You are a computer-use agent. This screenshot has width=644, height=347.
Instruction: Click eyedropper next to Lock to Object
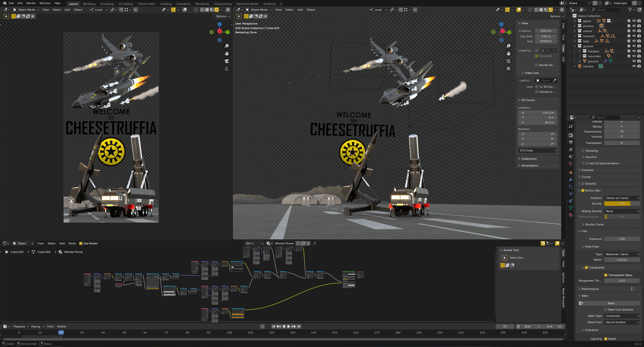[555, 81]
